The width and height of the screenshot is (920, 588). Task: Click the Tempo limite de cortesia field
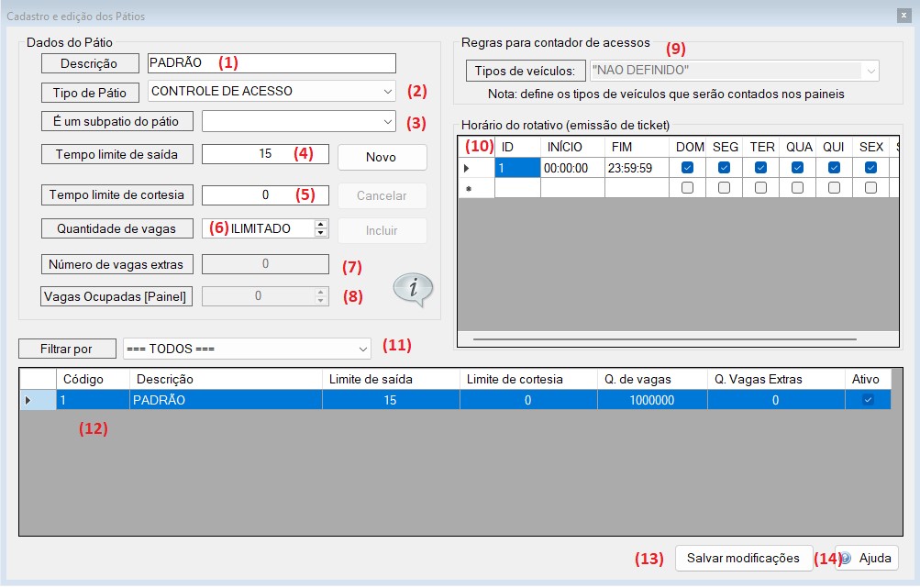point(265,194)
